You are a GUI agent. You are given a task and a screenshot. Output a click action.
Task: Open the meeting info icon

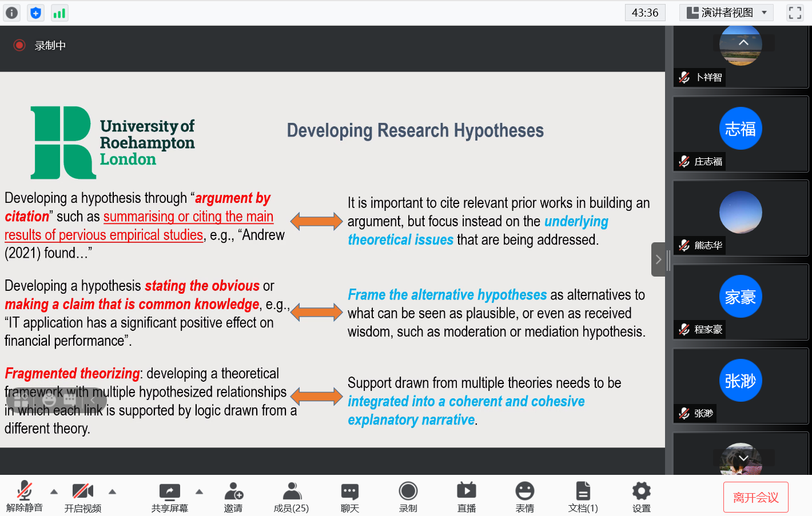pos(11,13)
